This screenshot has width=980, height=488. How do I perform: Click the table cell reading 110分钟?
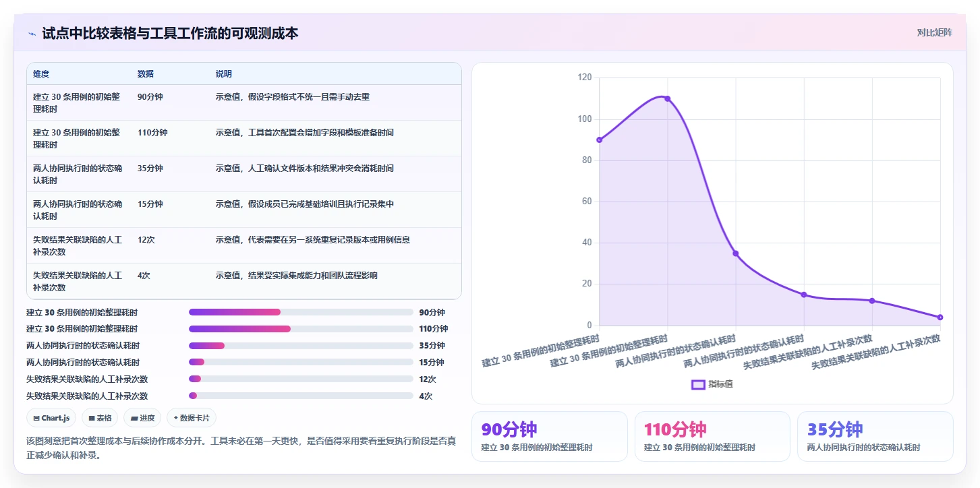click(152, 133)
